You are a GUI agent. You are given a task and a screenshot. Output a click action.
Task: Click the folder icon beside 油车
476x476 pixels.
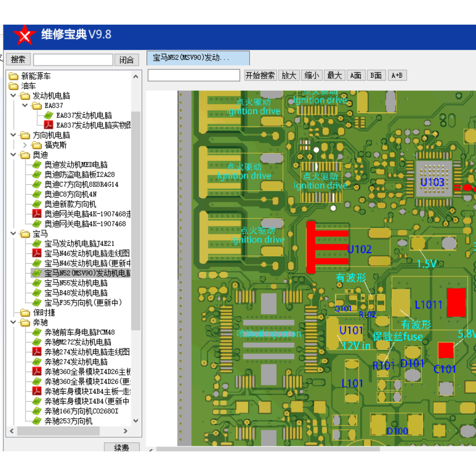pos(13,86)
